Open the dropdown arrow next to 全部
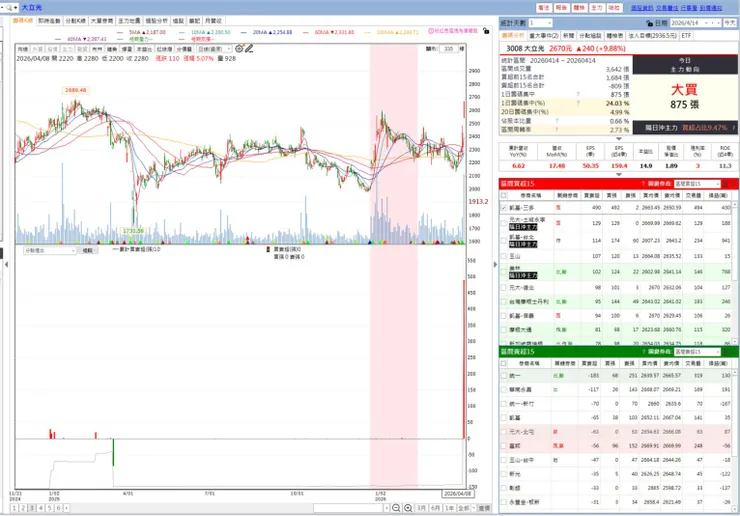 point(473,508)
